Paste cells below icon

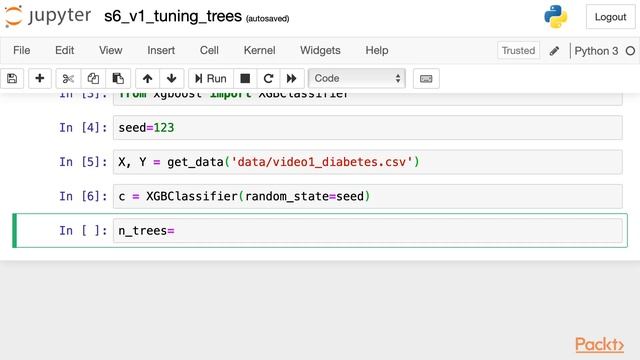118,78
